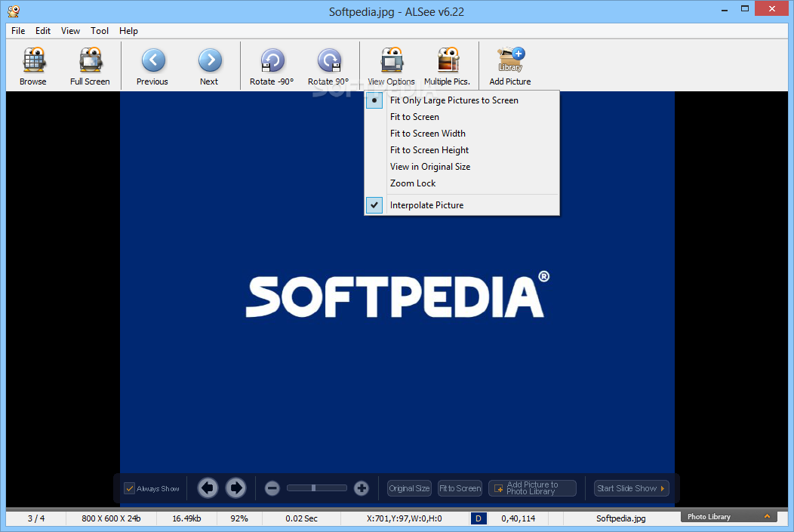Open the Browse toolbar icon
The image size is (794, 532).
coord(33,60)
